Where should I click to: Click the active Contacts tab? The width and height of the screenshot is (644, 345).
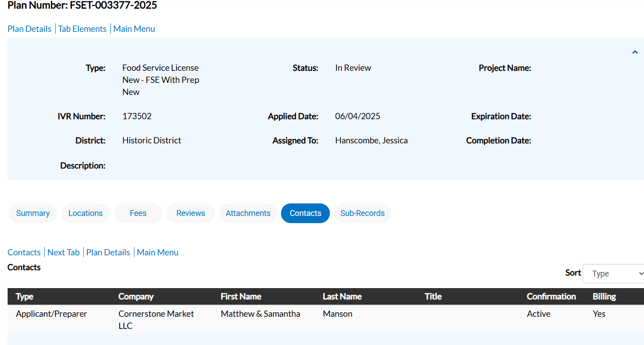click(305, 213)
